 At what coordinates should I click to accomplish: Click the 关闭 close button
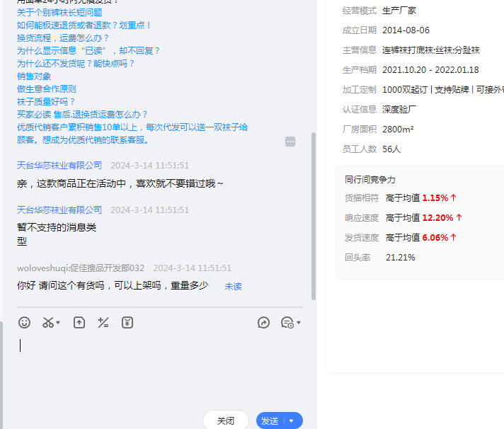(225, 421)
